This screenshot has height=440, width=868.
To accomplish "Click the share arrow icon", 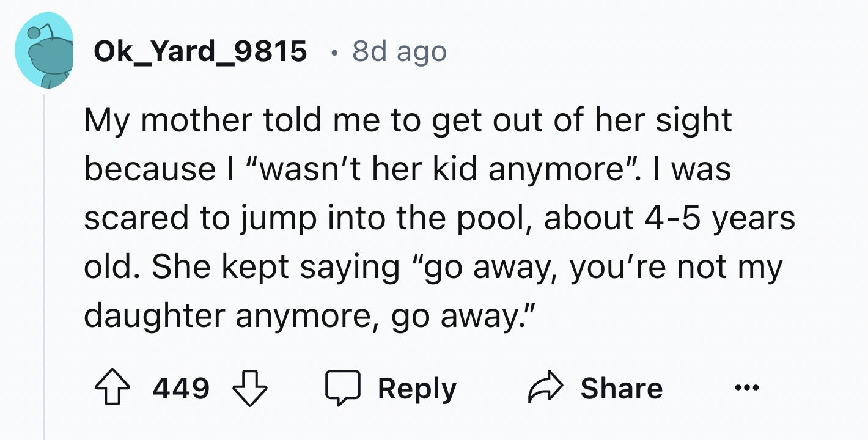I will point(546,389).
